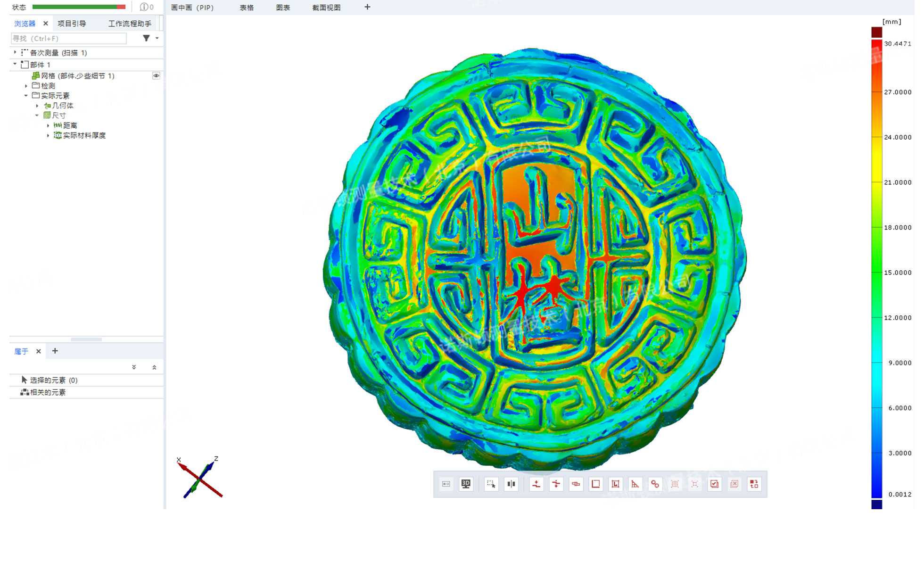Close the 浏览器 tab
This screenshot has width=924, height=587.
pyautogui.click(x=46, y=23)
